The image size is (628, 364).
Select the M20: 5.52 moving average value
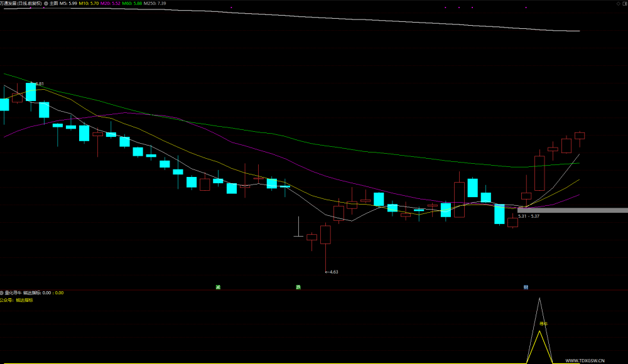[x=111, y=3]
